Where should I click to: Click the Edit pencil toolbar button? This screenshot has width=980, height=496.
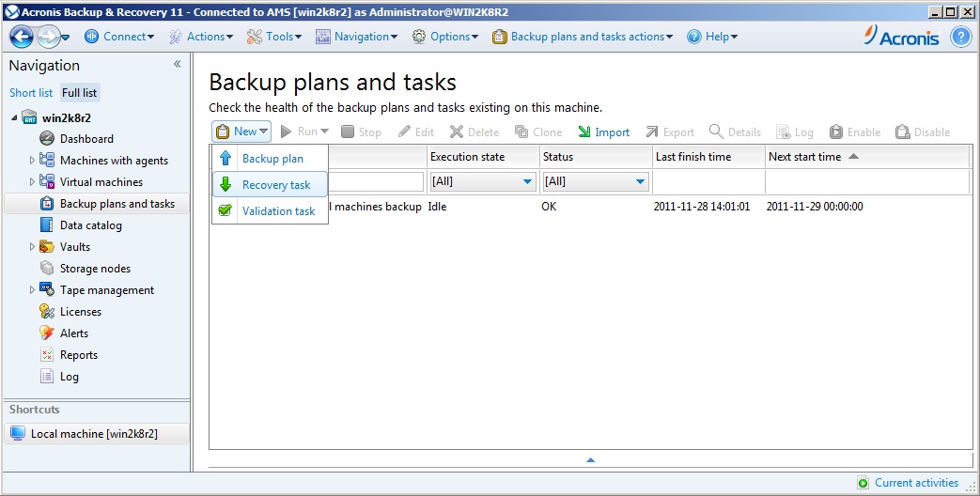(x=416, y=132)
